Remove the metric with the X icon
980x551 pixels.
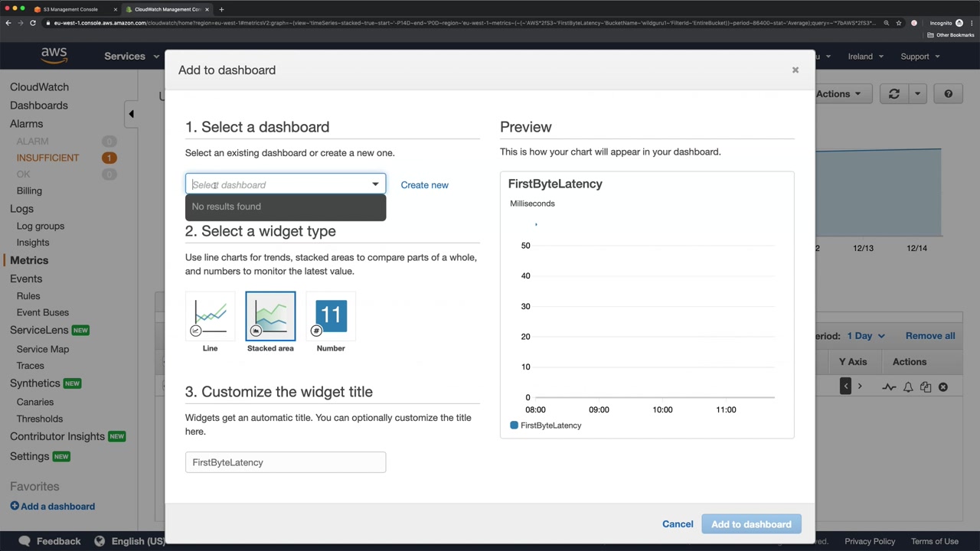tap(943, 387)
